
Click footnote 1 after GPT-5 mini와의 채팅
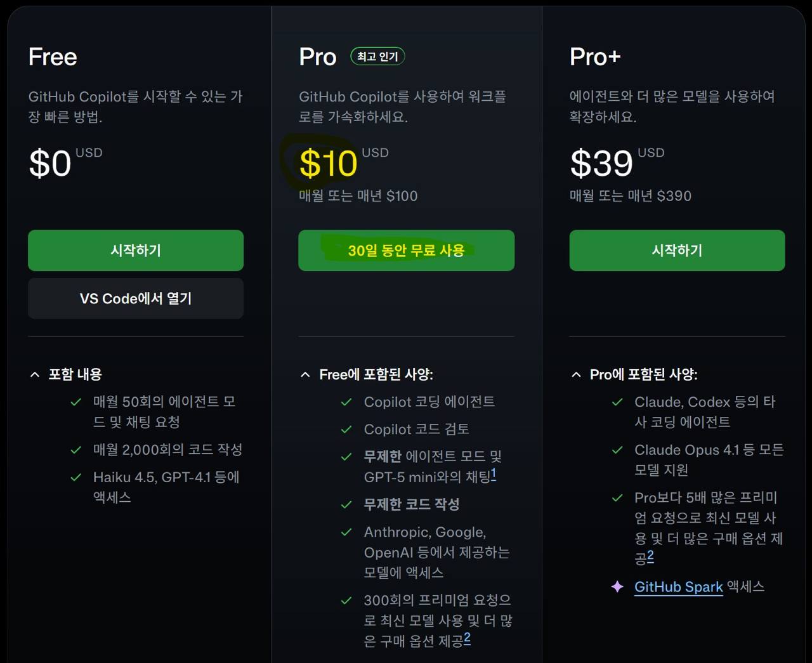(494, 474)
